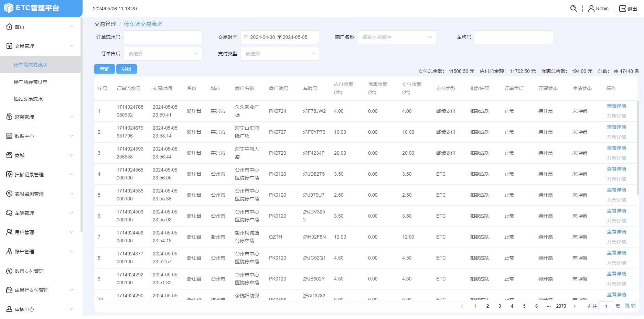The height and width of the screenshot is (319, 644).
Task: Expand the 财务管理 menu chevron
Action: coord(72,117)
